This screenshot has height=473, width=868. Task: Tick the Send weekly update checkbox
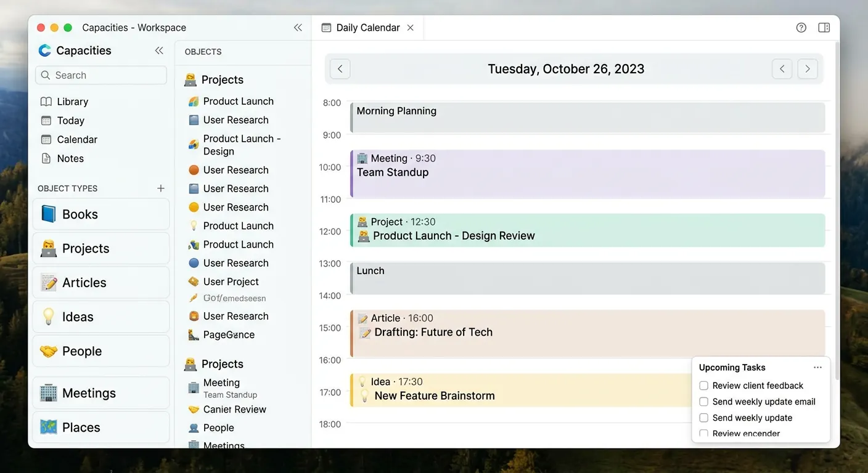pyautogui.click(x=703, y=418)
